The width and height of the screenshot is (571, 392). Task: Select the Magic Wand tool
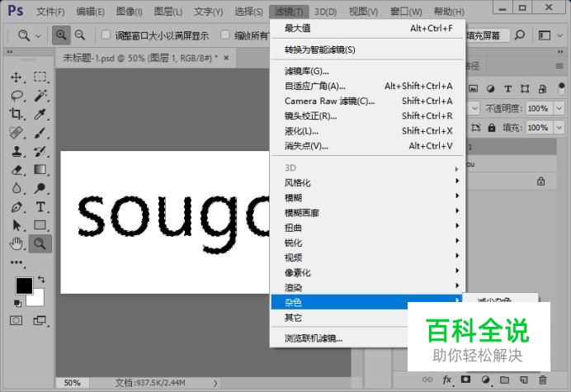(x=40, y=96)
